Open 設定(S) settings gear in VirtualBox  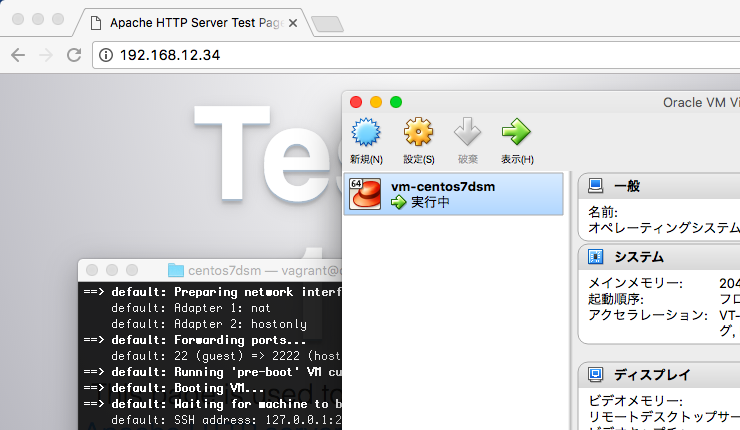coord(418,132)
